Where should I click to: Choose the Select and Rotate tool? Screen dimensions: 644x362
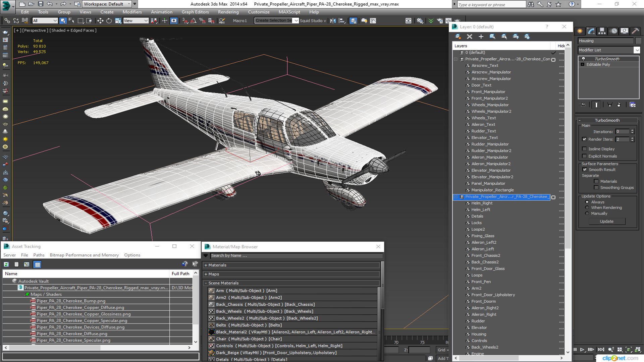pos(109,21)
